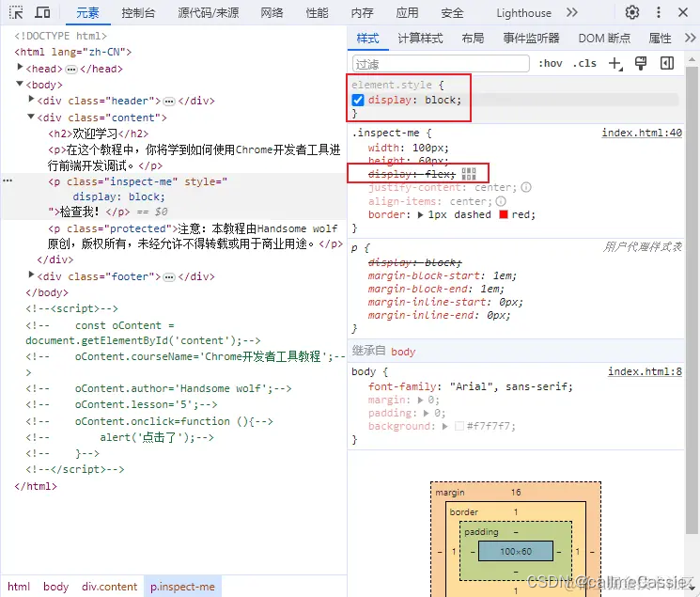The width and height of the screenshot is (700, 597).
Task: Click the #f7f7f7 background color swatch
Action: click(459, 426)
